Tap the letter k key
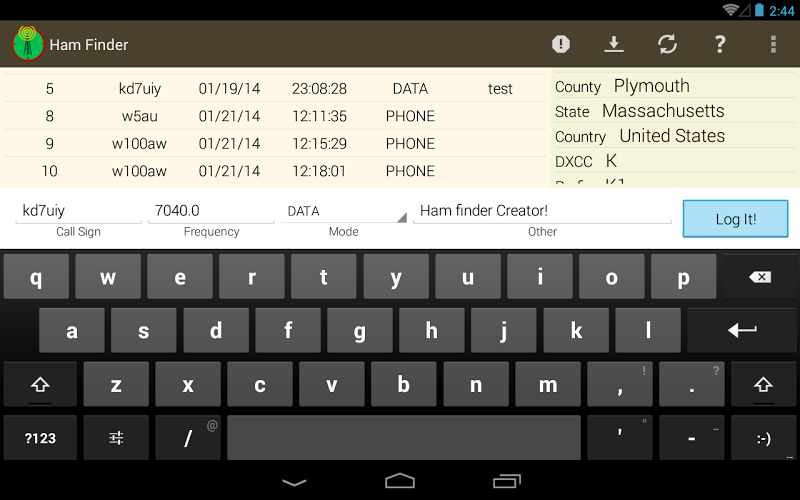Screen dimensions: 800x500 tap(577, 330)
